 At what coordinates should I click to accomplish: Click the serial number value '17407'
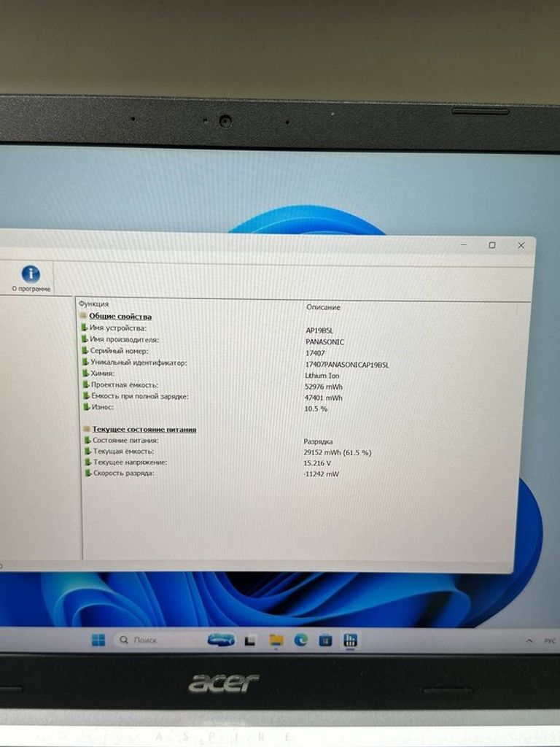[315, 353]
